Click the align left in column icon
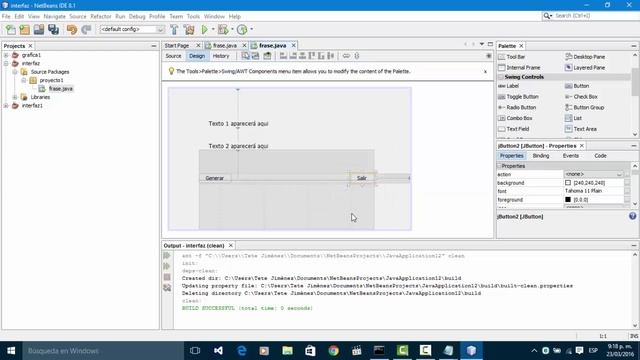Image resolution: width=640 pixels, height=360 pixels. pyautogui.click(x=283, y=56)
